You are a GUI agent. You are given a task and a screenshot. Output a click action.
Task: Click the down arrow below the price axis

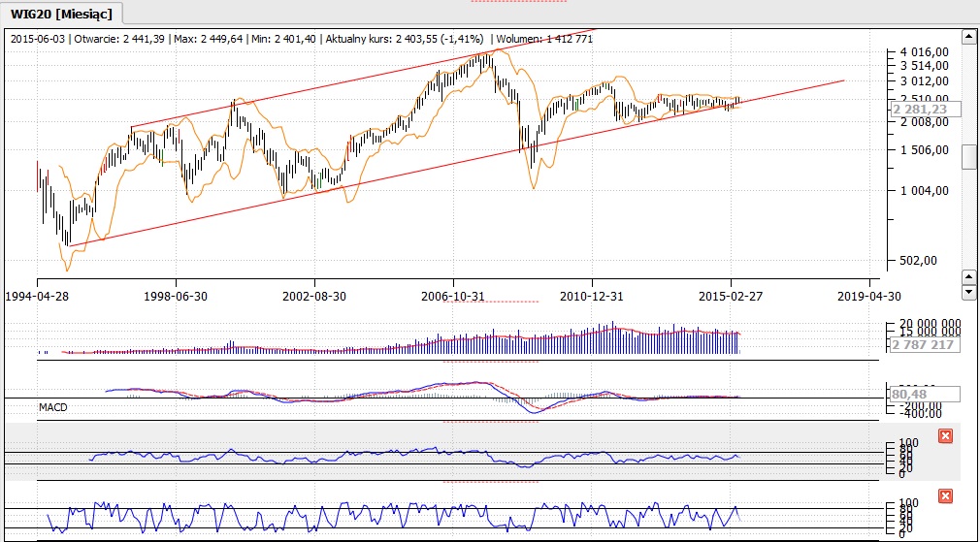[967, 292]
